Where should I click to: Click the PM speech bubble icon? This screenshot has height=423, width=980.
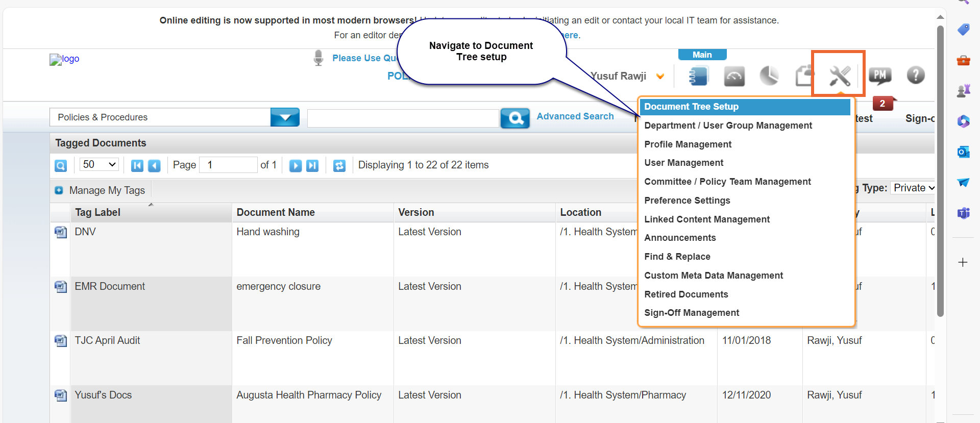pos(880,76)
